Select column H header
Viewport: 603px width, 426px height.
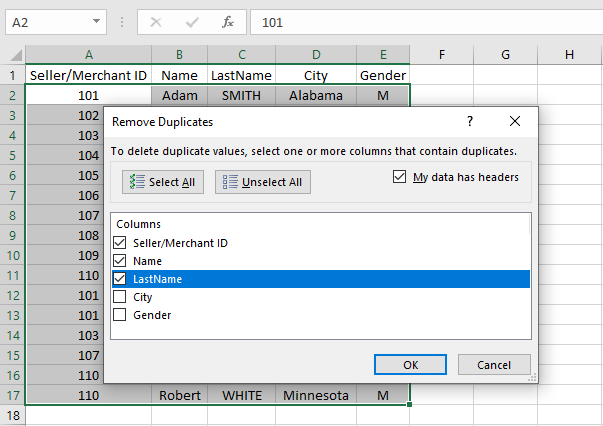click(x=570, y=55)
